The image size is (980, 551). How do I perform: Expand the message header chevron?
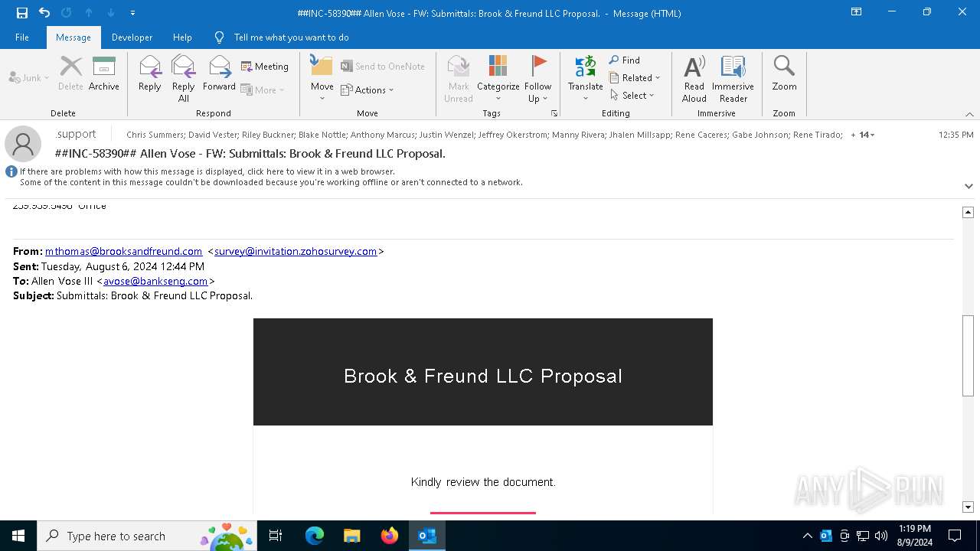tap(969, 186)
